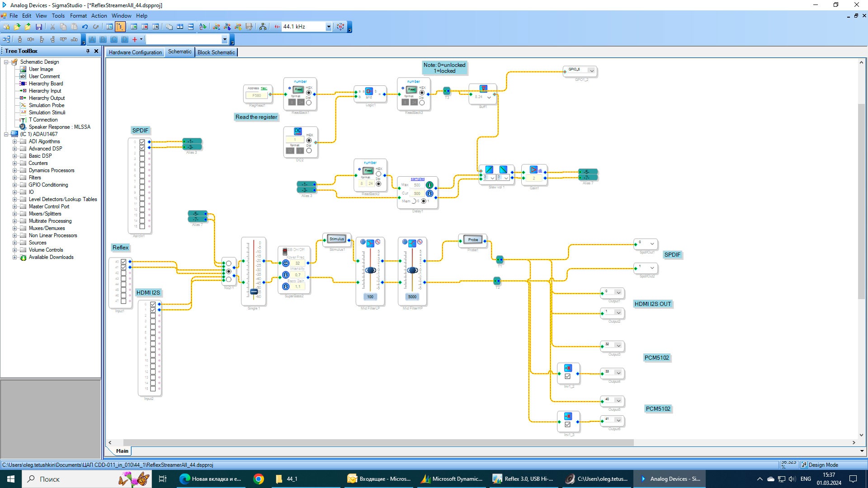Open the 44.1 kHz sample rate dropdown
This screenshot has height=488, width=868.
coord(329,27)
